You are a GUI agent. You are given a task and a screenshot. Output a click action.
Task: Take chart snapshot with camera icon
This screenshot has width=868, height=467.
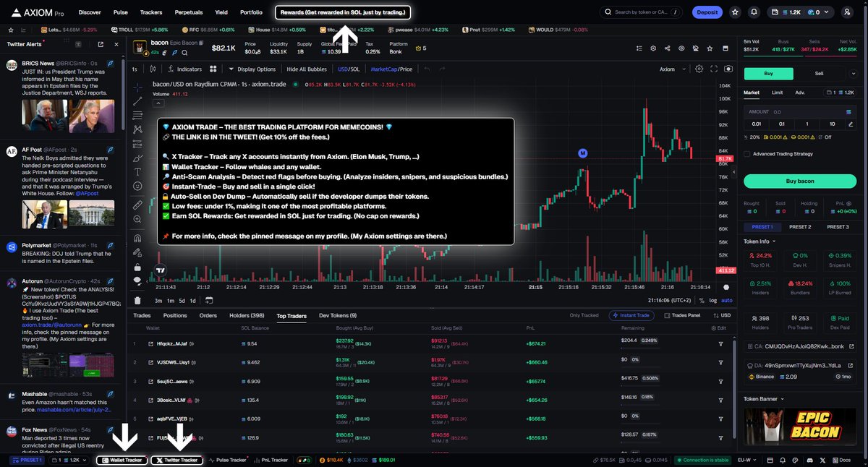click(728, 69)
